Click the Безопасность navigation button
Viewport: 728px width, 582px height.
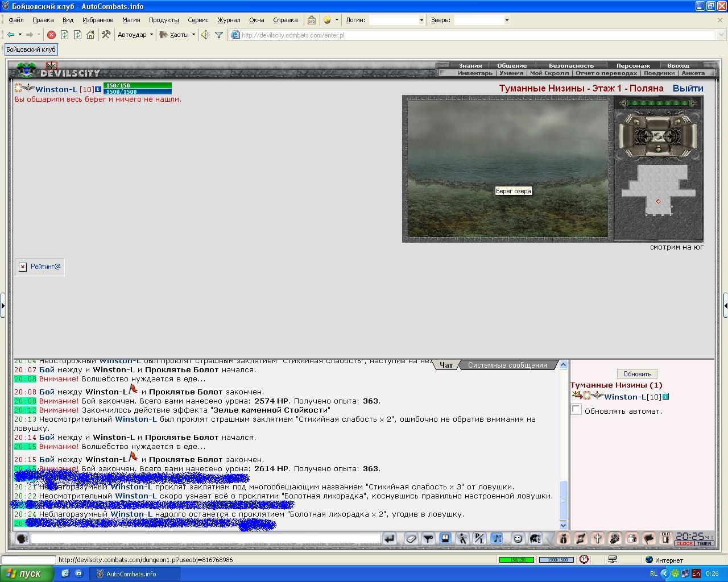pos(570,65)
